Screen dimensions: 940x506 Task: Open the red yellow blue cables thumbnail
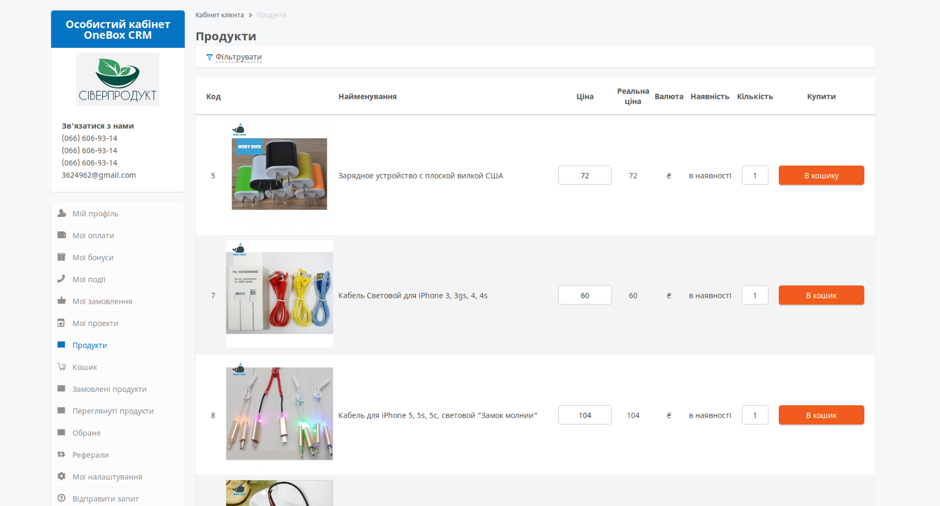pyautogui.click(x=279, y=294)
